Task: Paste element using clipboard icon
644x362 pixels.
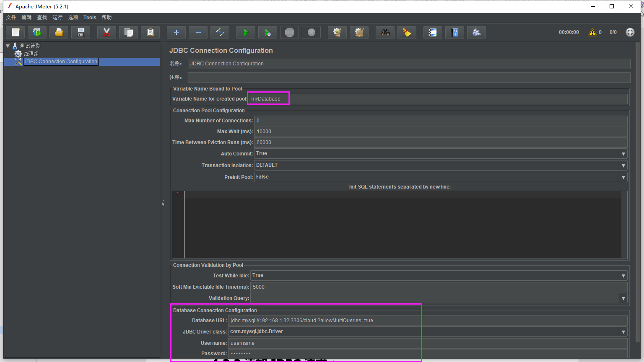Action: pos(151,32)
